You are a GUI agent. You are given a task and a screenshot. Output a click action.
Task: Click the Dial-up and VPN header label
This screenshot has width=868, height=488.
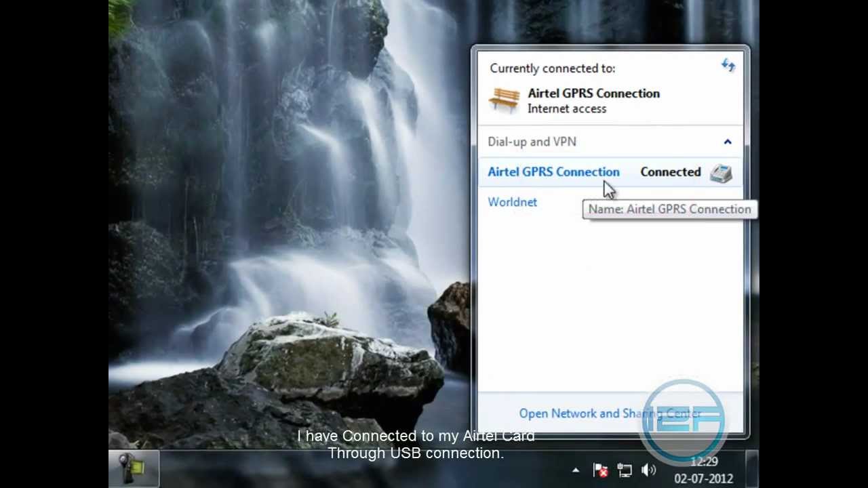[x=532, y=142]
